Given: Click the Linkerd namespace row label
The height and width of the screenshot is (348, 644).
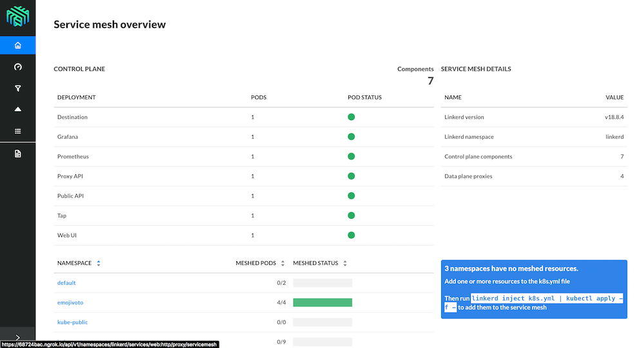Looking at the screenshot, I should (469, 136).
